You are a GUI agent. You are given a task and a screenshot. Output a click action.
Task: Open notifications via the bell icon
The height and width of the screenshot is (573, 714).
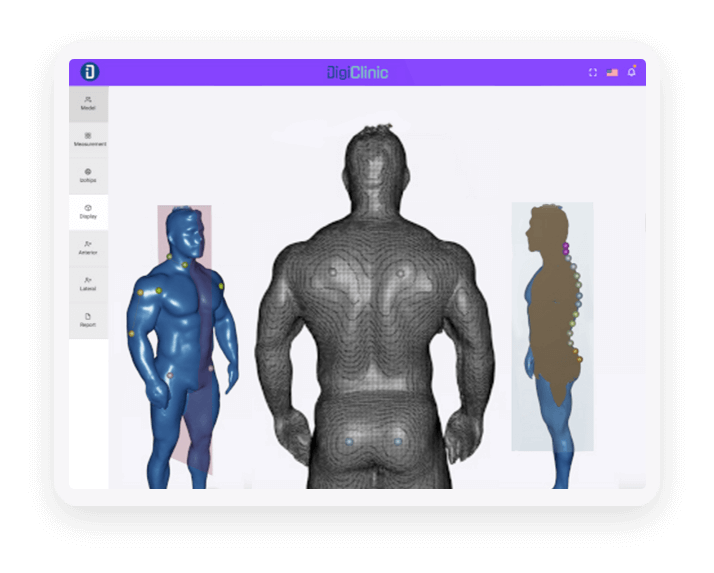point(631,72)
